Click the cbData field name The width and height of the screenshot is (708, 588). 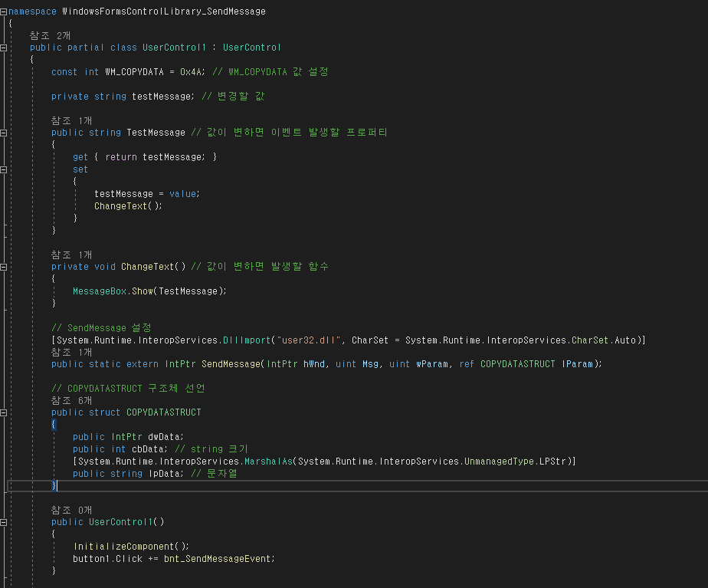[x=148, y=449]
